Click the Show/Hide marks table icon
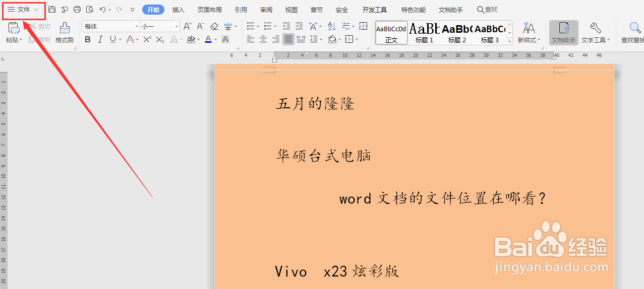 [x=363, y=26]
